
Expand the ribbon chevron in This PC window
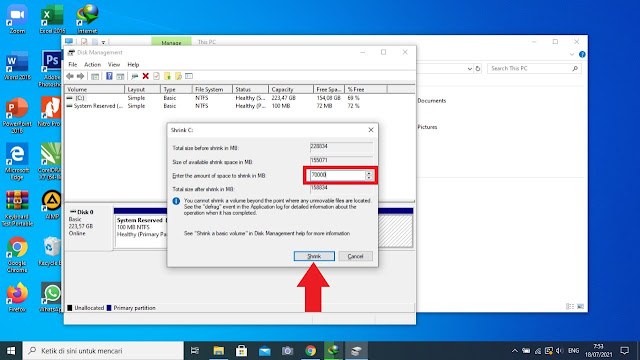click(572, 54)
